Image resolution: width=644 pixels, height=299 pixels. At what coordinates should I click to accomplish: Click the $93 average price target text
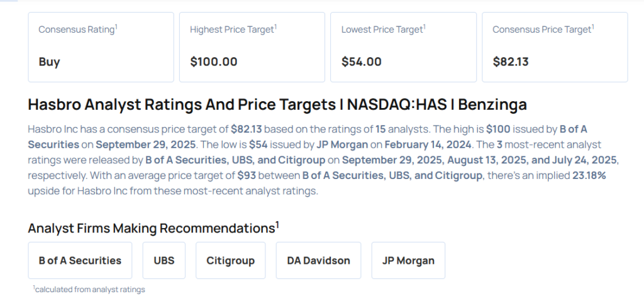pyautogui.click(x=248, y=175)
